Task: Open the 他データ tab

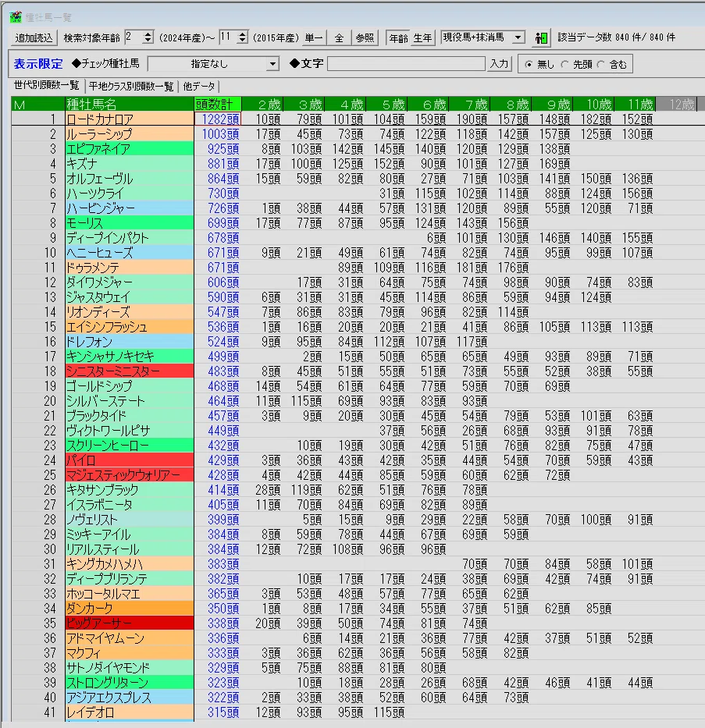Action: pyautogui.click(x=199, y=87)
